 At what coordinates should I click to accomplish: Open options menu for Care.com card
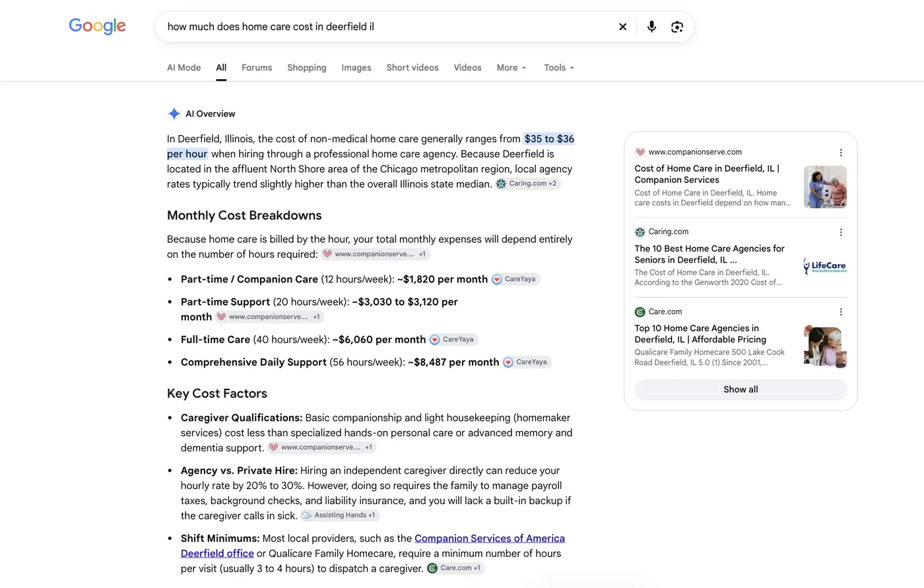pos(841,312)
